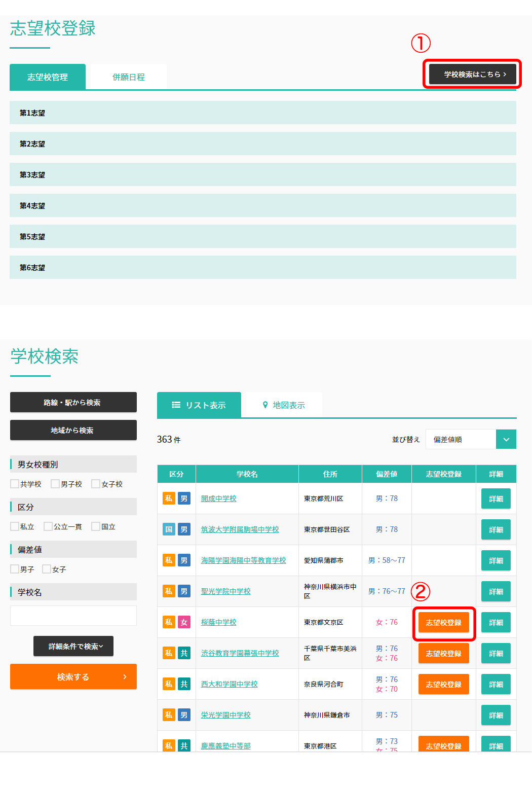
Task: Click the arrow on 検索する button
Action: (125, 677)
